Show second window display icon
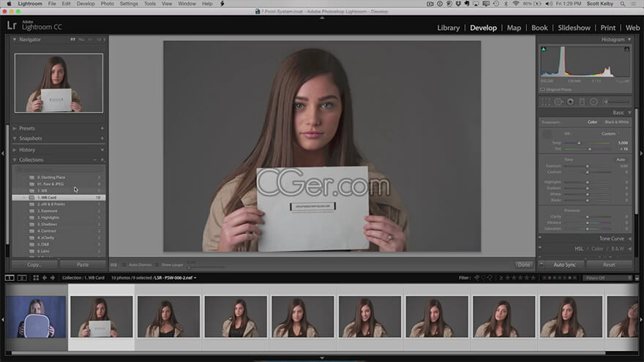The width and height of the screenshot is (644, 362). click(22, 278)
